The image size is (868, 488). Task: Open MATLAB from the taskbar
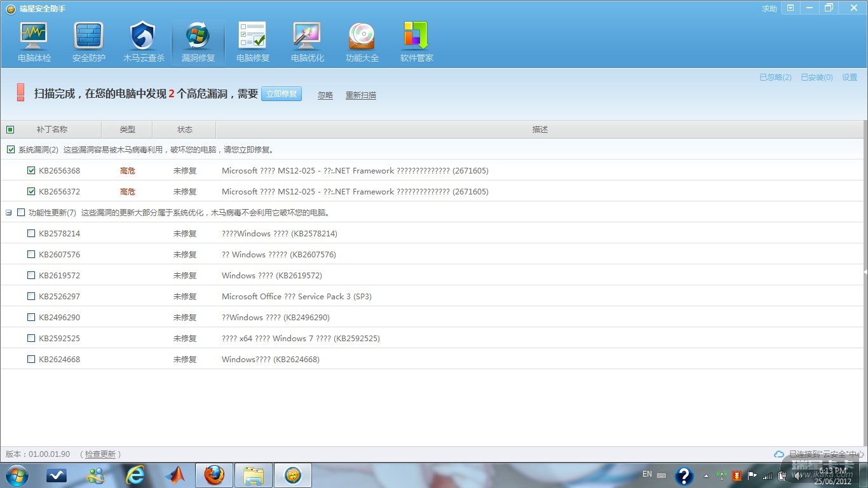175,475
